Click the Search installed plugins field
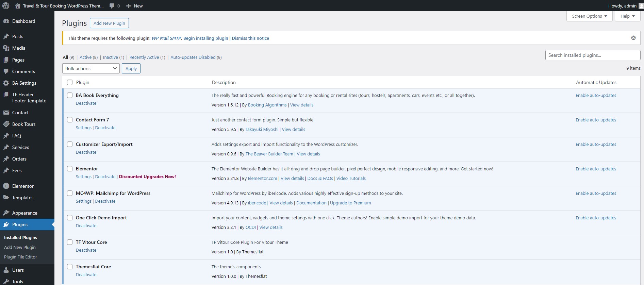Image resolution: width=644 pixels, height=285 pixels. [593, 55]
